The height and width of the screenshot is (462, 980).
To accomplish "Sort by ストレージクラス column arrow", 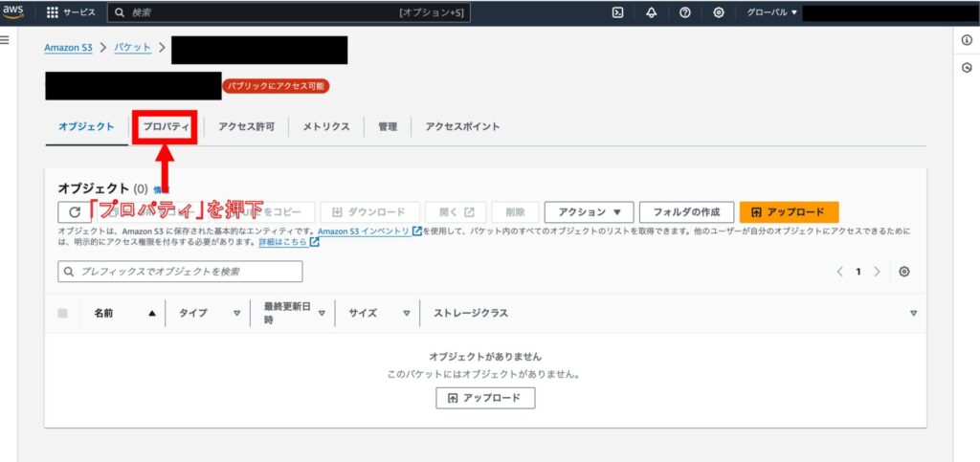I will coord(913,314).
